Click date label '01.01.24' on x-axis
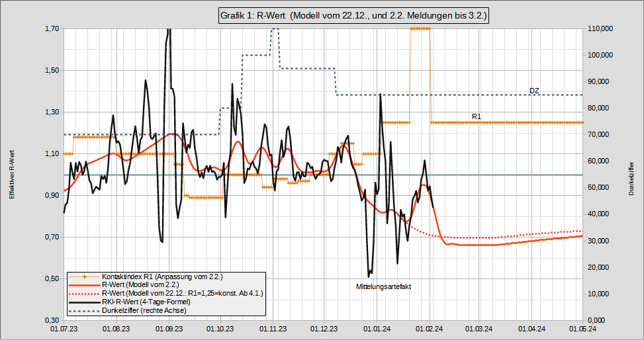 (x=377, y=329)
